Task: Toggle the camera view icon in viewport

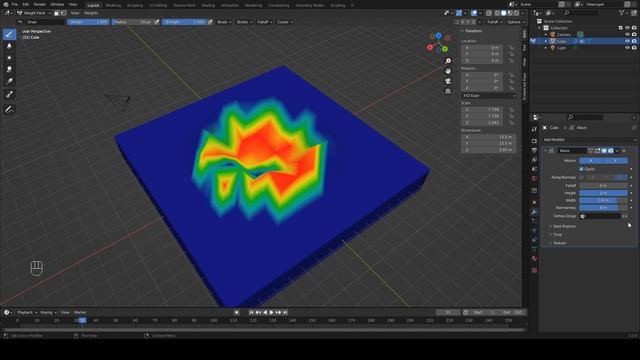Action: [448, 81]
